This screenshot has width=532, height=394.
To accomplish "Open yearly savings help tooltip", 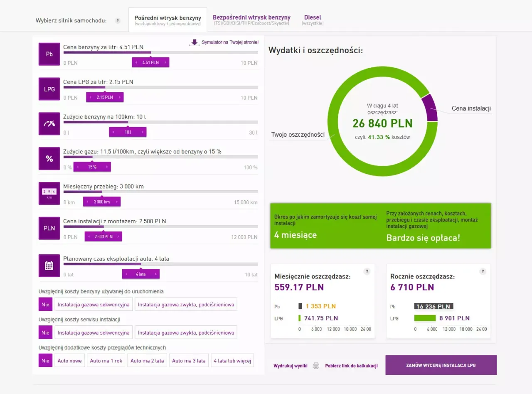I will point(483,271).
